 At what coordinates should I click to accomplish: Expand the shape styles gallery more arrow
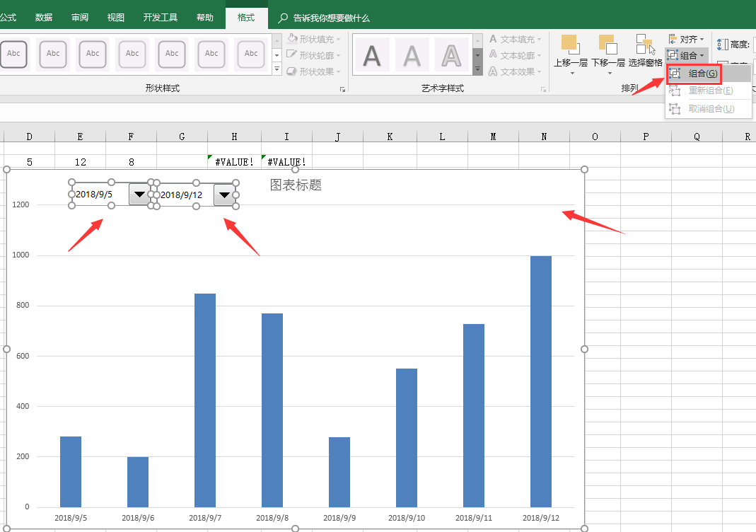coord(277,69)
